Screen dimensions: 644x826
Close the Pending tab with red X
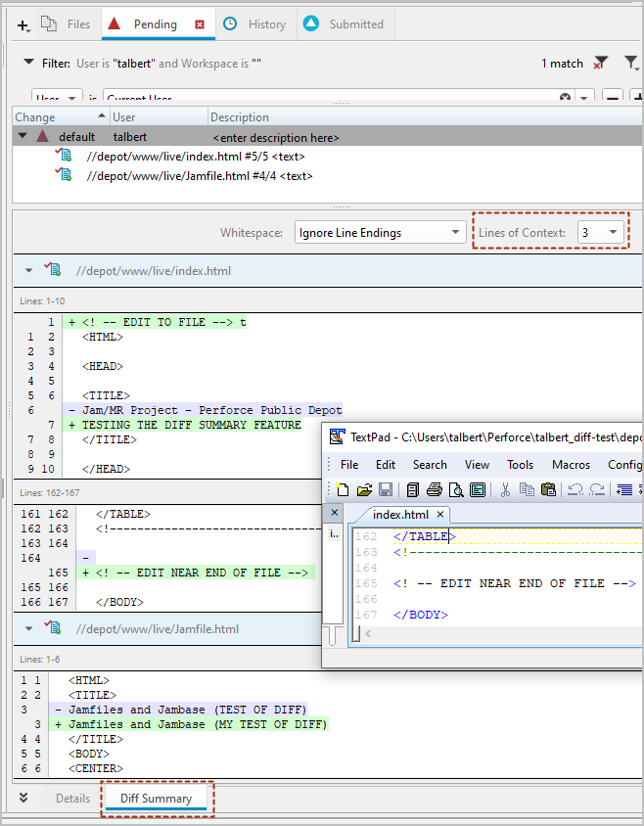coord(200,24)
